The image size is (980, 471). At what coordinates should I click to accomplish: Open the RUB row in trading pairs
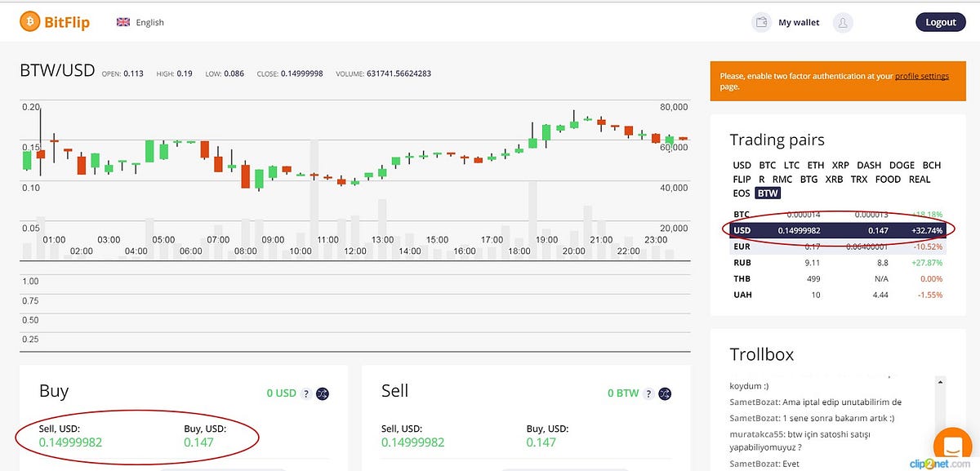click(x=839, y=263)
